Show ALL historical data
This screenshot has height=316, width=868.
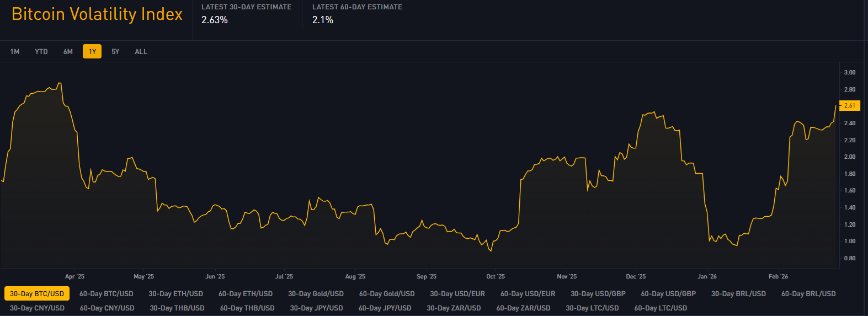pos(141,52)
